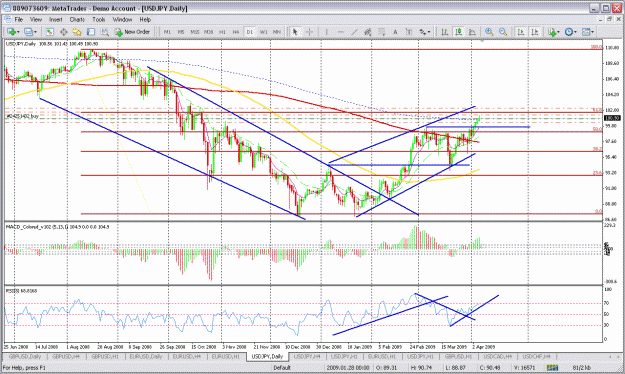
Task: Switch to the GBPUSD,H4 chart tab
Action: [66, 356]
